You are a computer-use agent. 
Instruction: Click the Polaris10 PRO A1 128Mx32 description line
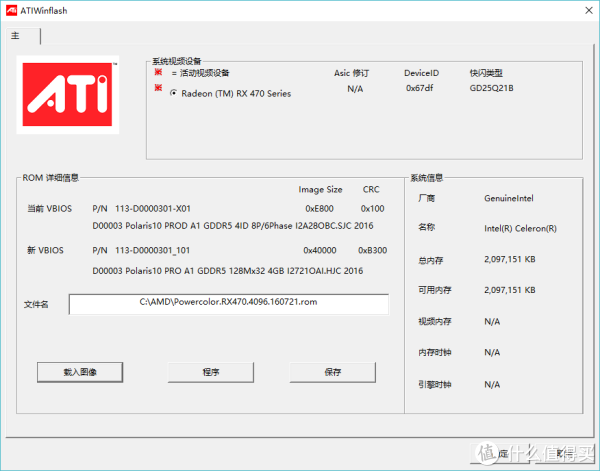pyautogui.click(x=228, y=271)
